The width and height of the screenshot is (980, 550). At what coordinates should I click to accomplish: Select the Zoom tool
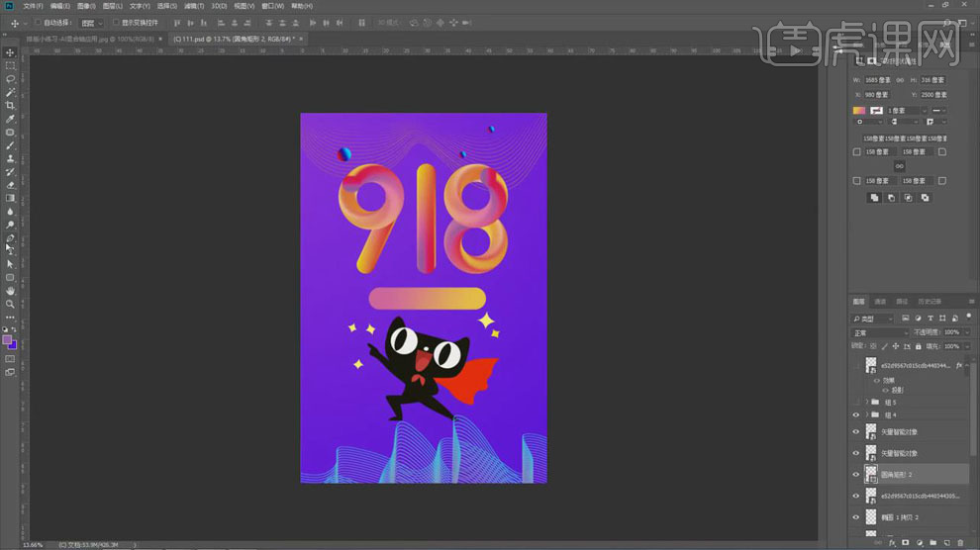(x=10, y=304)
